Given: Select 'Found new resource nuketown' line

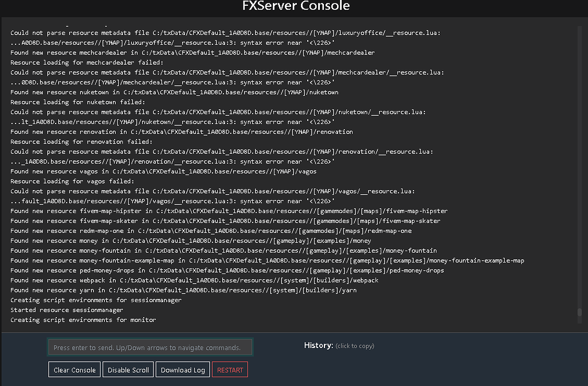Looking at the screenshot, I should point(175,92).
